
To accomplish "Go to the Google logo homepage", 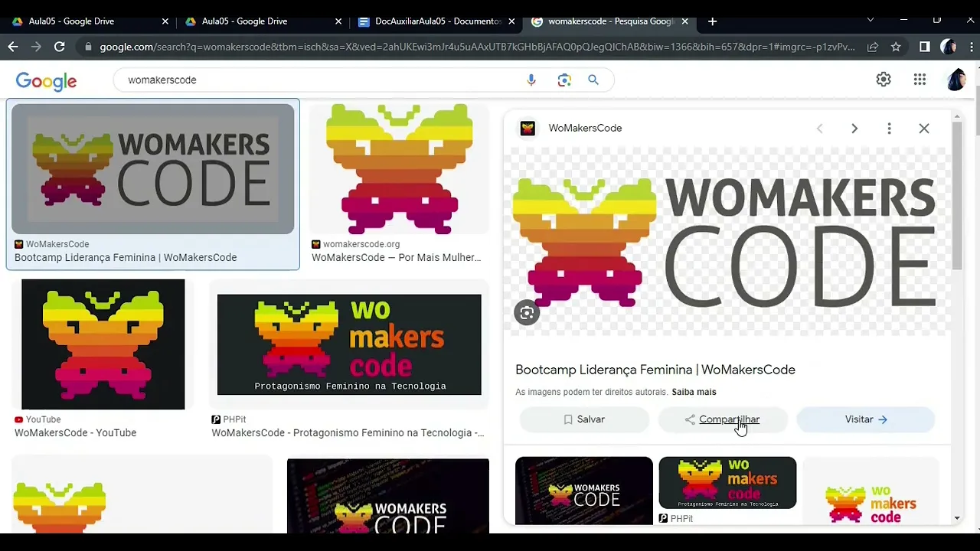I will tap(46, 80).
